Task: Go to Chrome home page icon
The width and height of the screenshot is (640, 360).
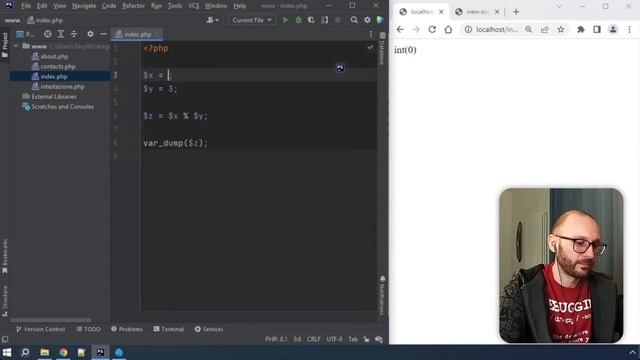Action: [x=448, y=29]
